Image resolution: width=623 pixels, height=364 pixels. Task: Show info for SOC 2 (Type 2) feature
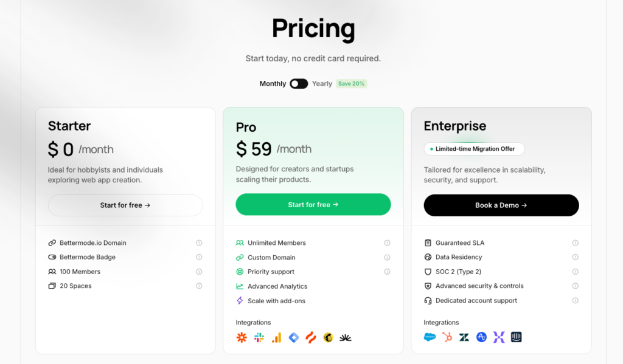(x=575, y=272)
